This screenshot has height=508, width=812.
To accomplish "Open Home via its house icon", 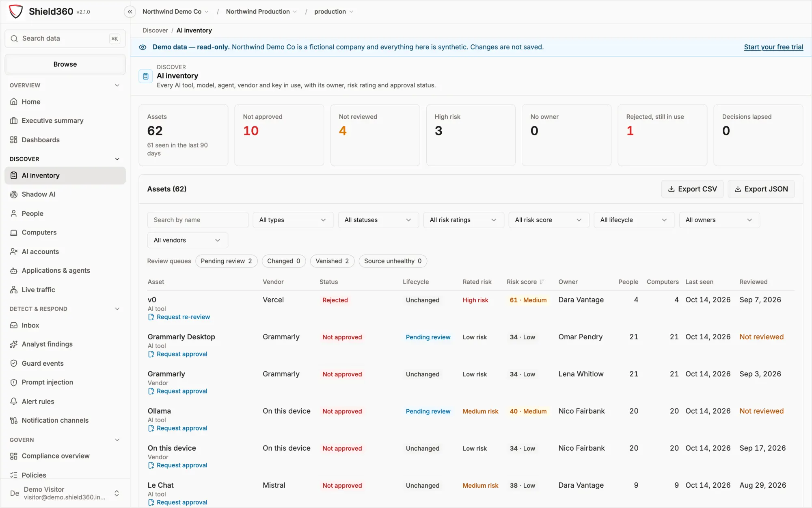I will click(x=14, y=102).
